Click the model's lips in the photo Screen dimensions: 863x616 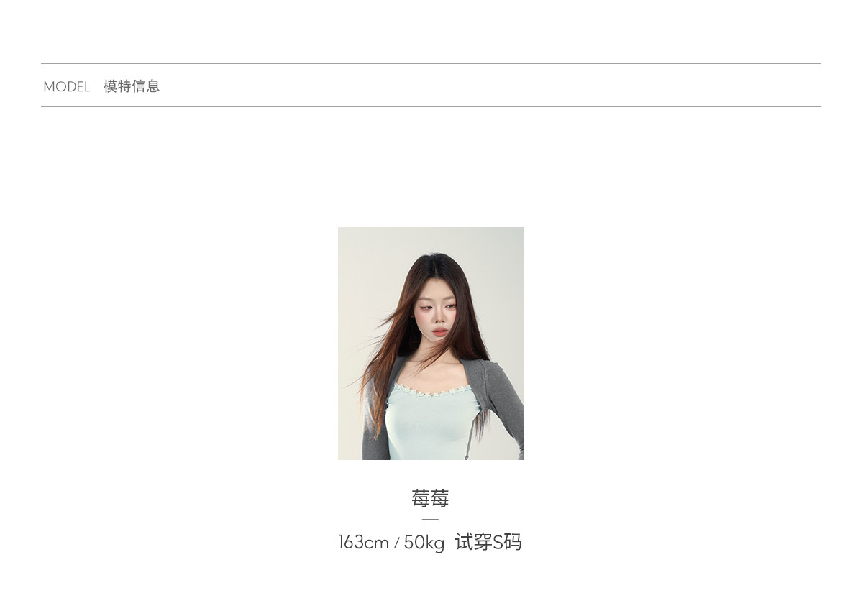[x=439, y=334]
